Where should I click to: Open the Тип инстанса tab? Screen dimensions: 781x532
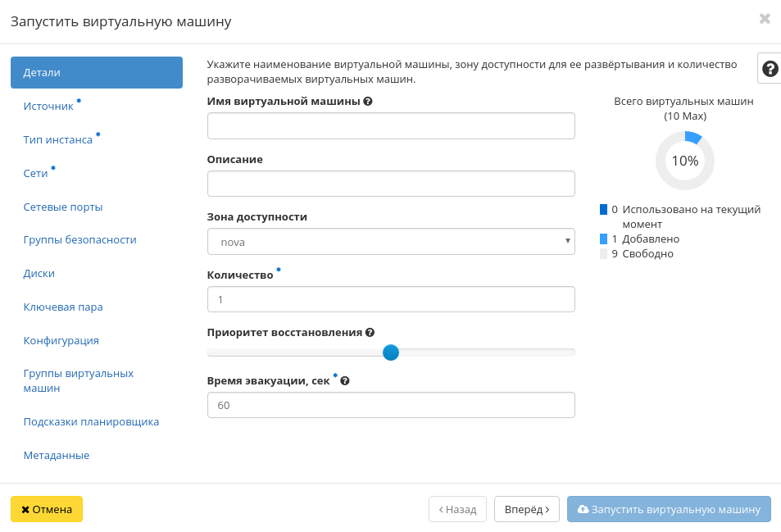click(58, 140)
